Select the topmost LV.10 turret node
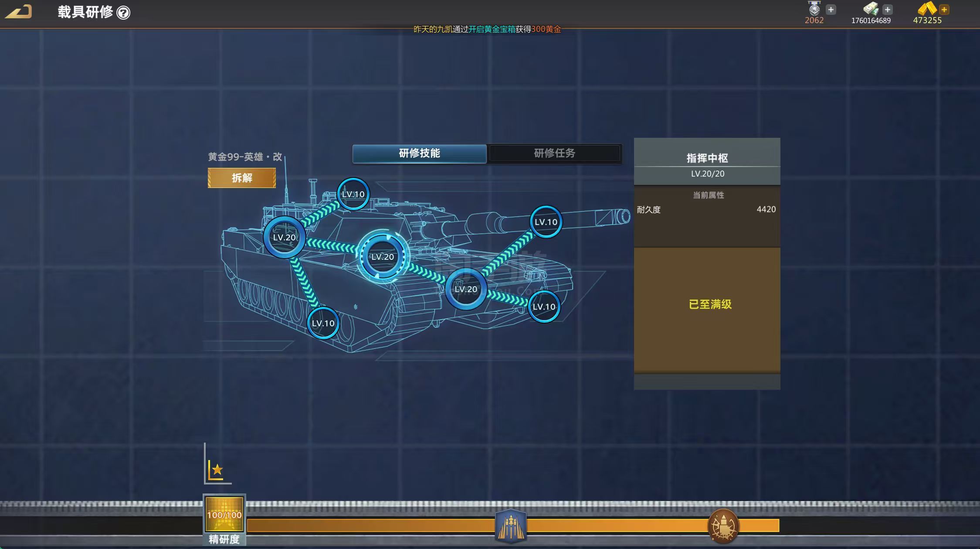The image size is (980, 549). click(353, 194)
